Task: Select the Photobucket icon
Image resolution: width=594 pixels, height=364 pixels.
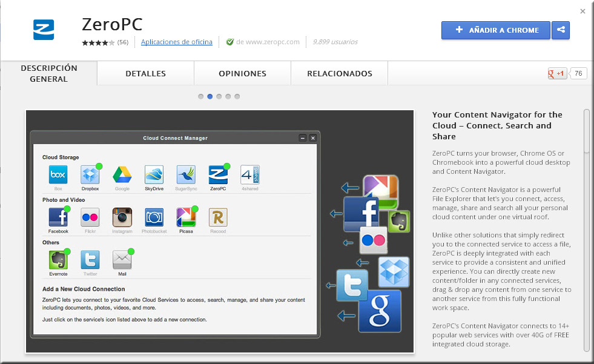Action: 154,217
